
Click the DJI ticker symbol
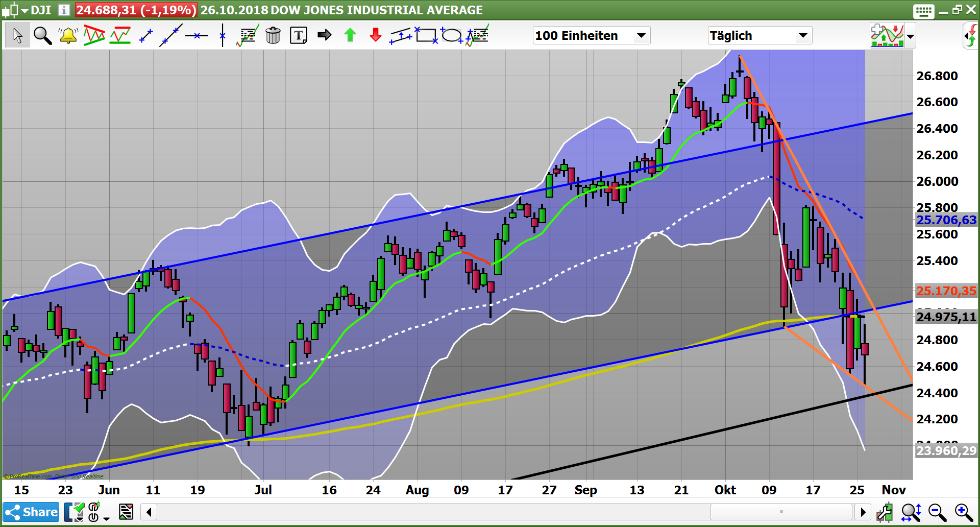click(x=41, y=10)
